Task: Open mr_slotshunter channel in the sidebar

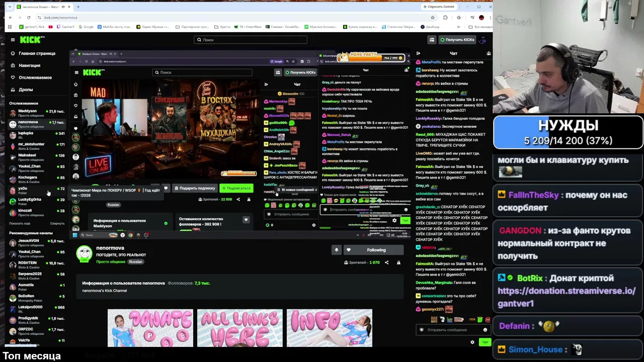Action: coord(37,146)
